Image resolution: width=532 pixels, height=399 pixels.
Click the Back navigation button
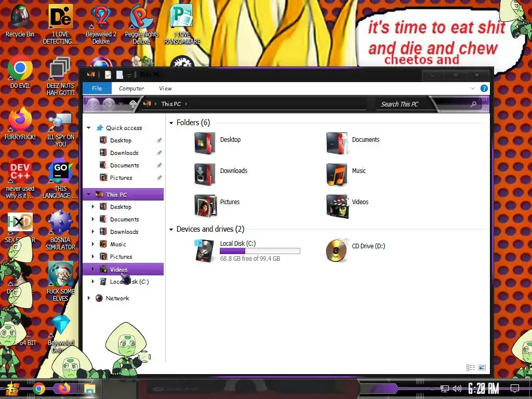coord(94,104)
